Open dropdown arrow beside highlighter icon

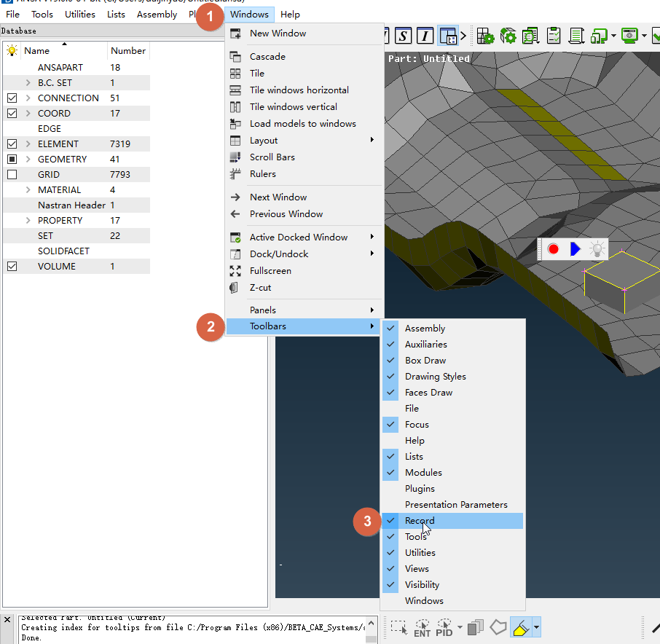point(536,627)
